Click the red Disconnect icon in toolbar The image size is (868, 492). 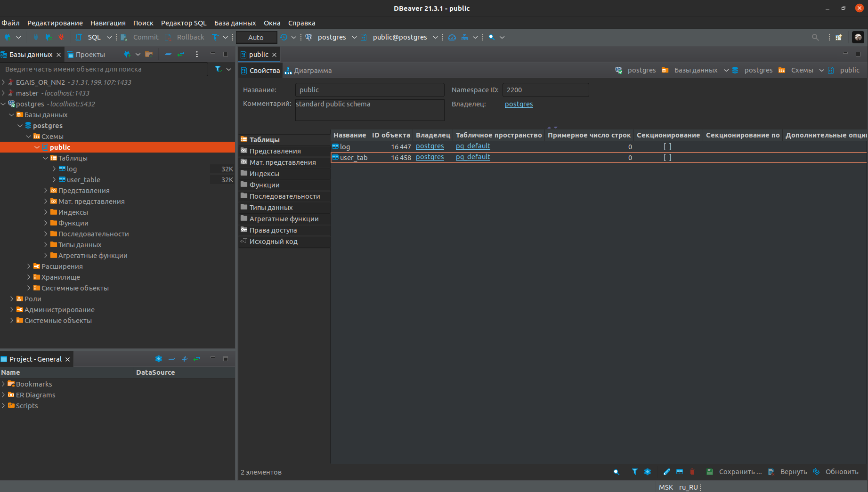tap(61, 37)
